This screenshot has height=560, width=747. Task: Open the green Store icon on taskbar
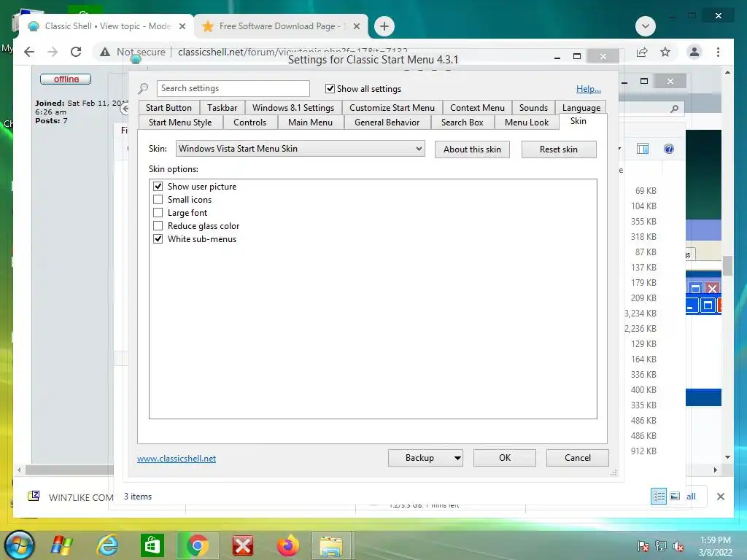pos(152,545)
